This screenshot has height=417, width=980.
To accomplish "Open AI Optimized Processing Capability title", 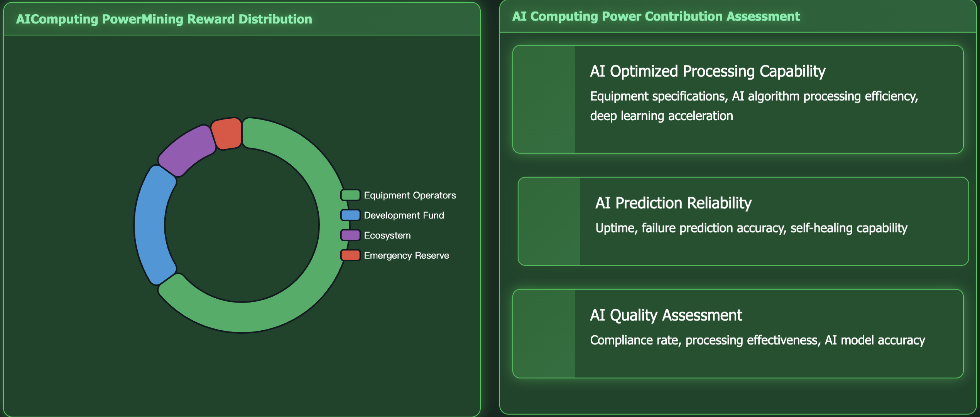I will click(707, 71).
